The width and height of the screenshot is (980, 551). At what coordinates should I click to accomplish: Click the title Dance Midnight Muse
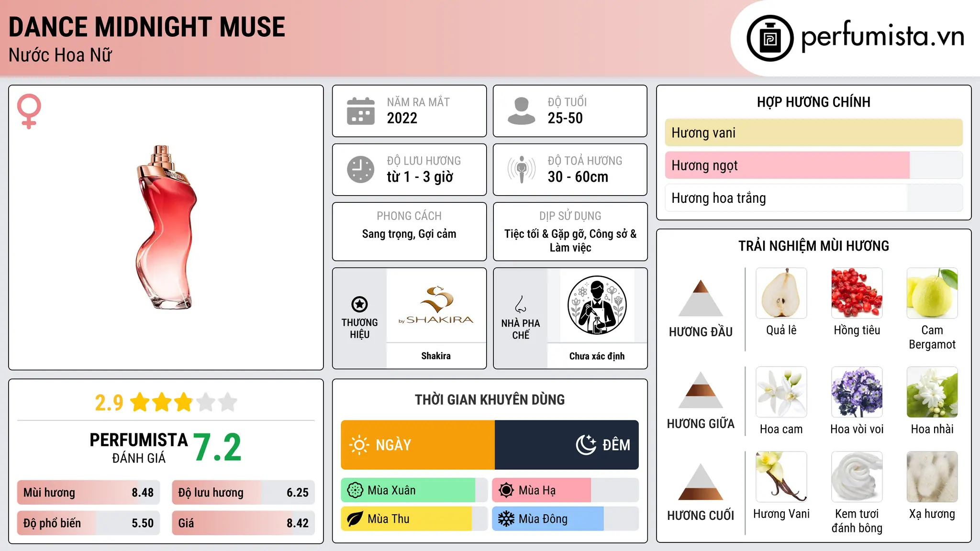click(x=147, y=27)
